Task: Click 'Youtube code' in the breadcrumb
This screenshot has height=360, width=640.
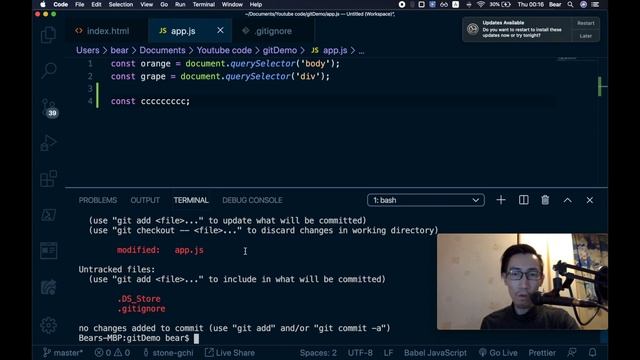Action: pyautogui.click(x=224, y=50)
